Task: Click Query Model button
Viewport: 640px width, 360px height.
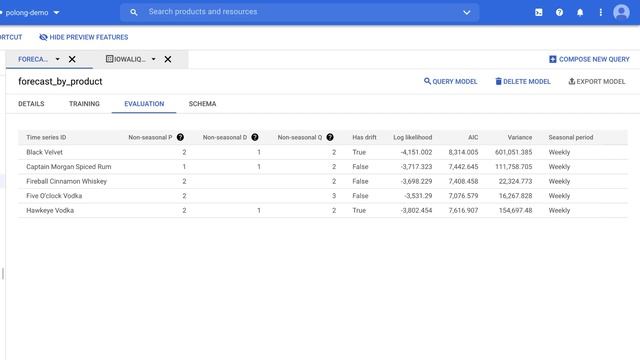Action: tap(450, 81)
